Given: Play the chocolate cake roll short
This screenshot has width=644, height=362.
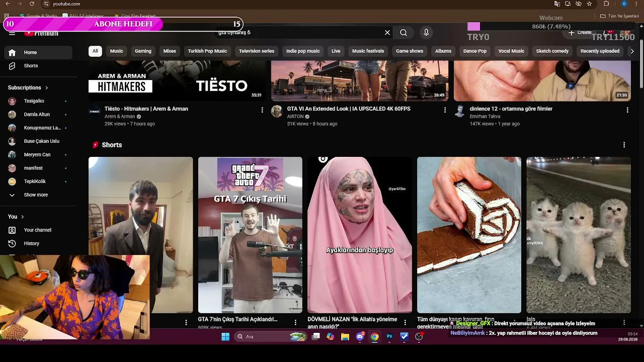Looking at the screenshot, I should (x=469, y=235).
